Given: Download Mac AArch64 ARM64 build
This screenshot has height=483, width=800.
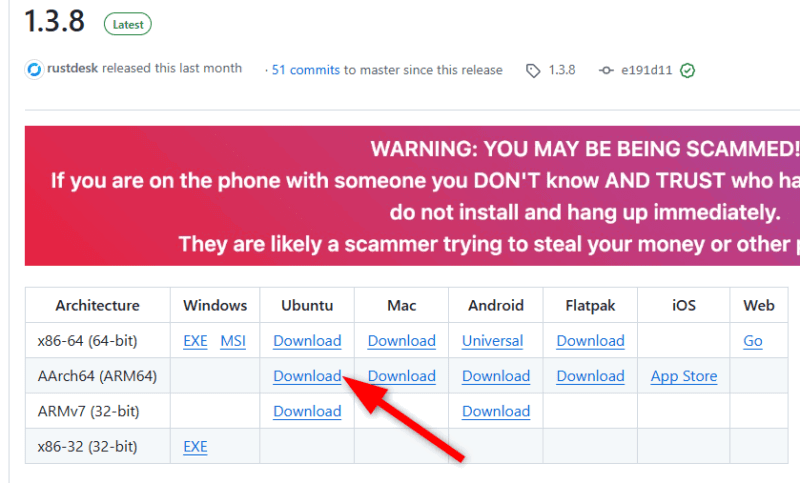Looking at the screenshot, I should click(x=401, y=376).
